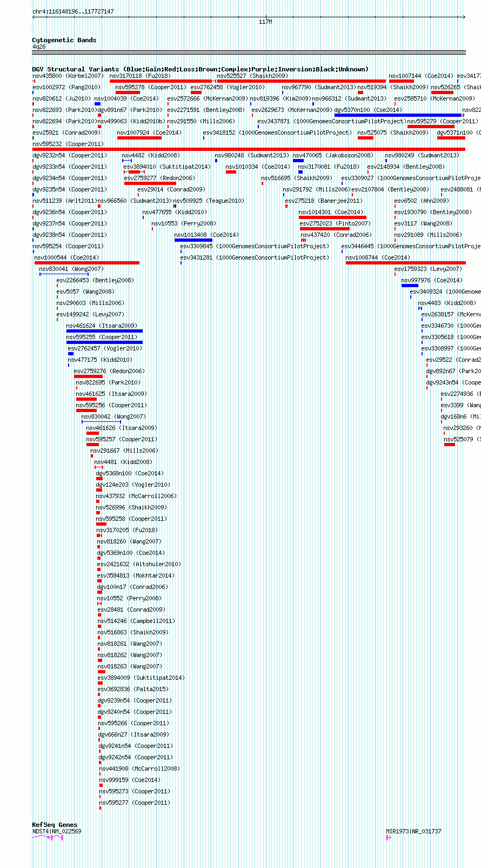Select esv2759277 (Redon2006) variant label

[159, 178]
